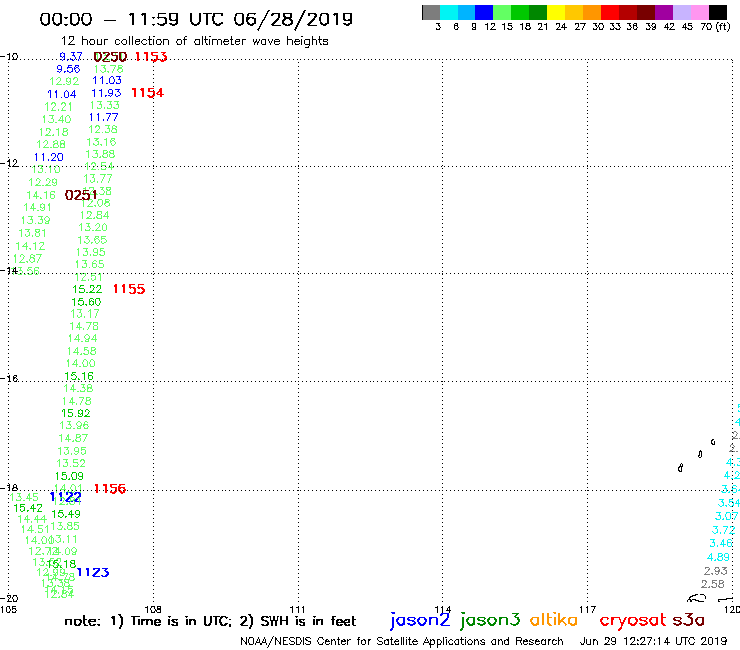The image size is (740, 650).
Task: Click wave height value '11.20'
Action: coord(49,157)
